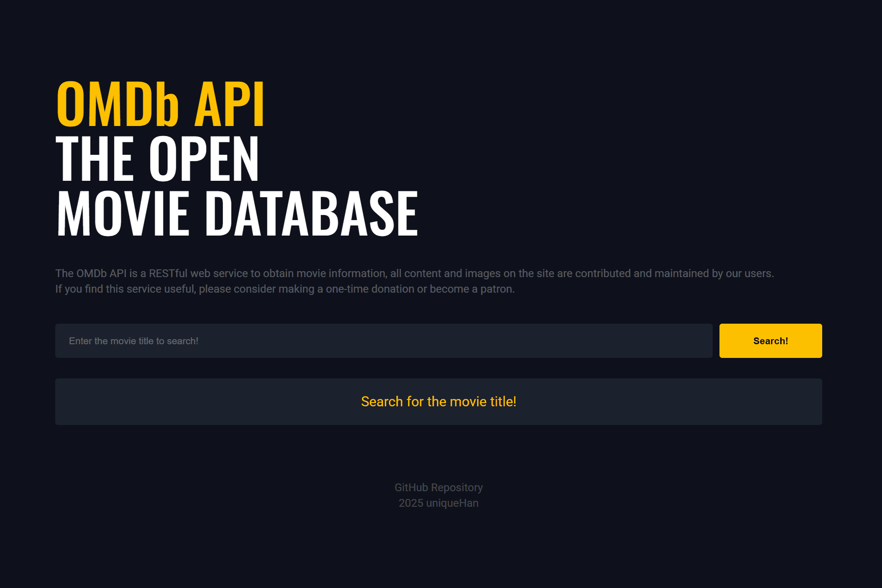
Task: Click 'obtain movie information' in description
Action: coord(325,273)
